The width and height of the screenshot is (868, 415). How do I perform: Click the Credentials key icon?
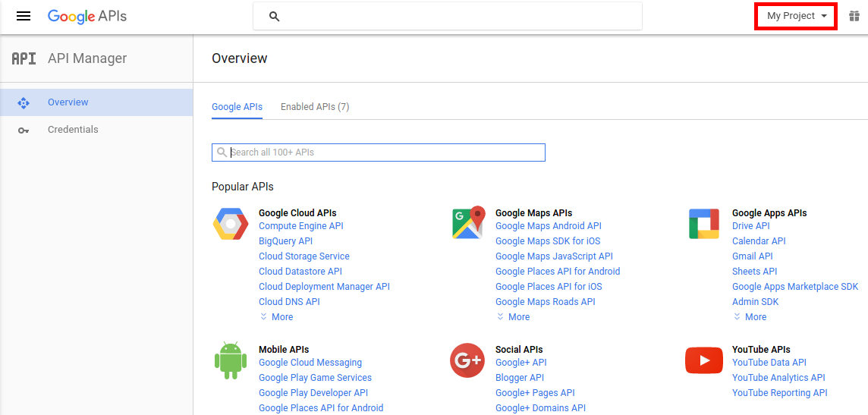(24, 130)
